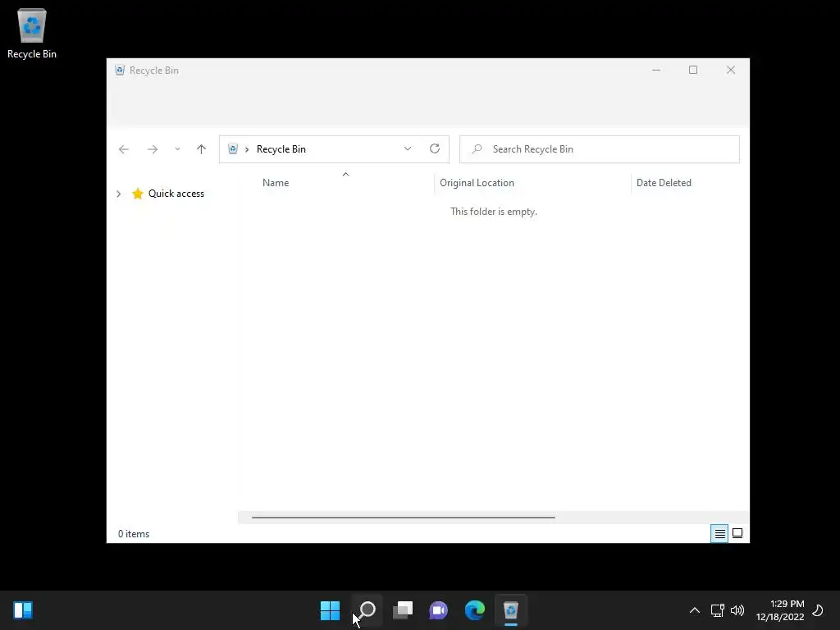The image size is (840, 630).
Task: Open Task View on the taskbar
Action: (x=403, y=610)
